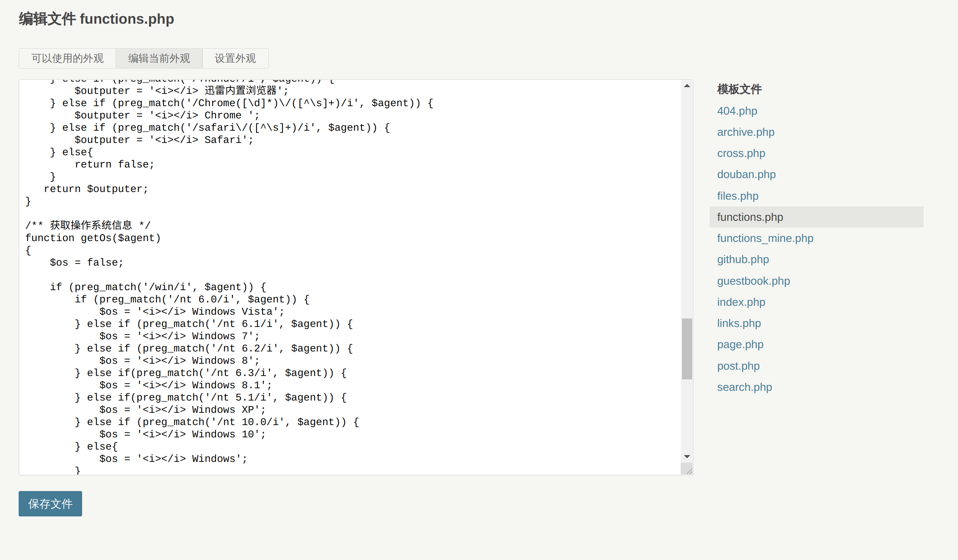Image resolution: width=958 pixels, height=560 pixels.
Task: Click the 'Windows XP' assignment line
Action: coord(182,409)
